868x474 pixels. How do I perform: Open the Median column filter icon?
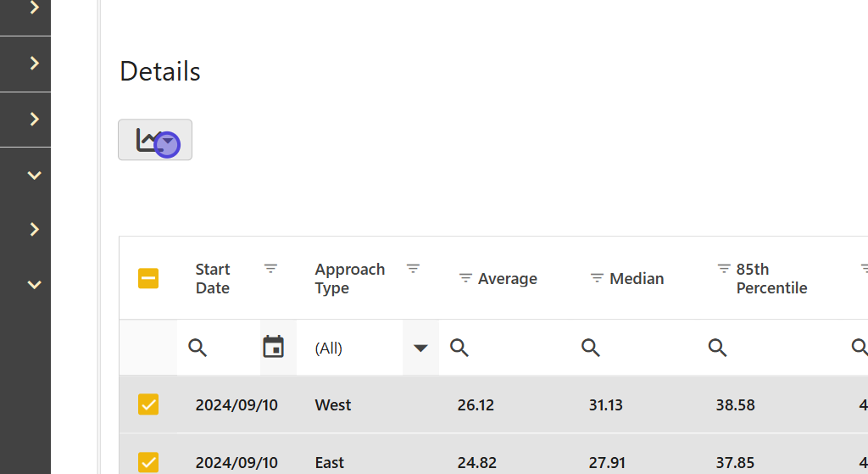coord(597,279)
